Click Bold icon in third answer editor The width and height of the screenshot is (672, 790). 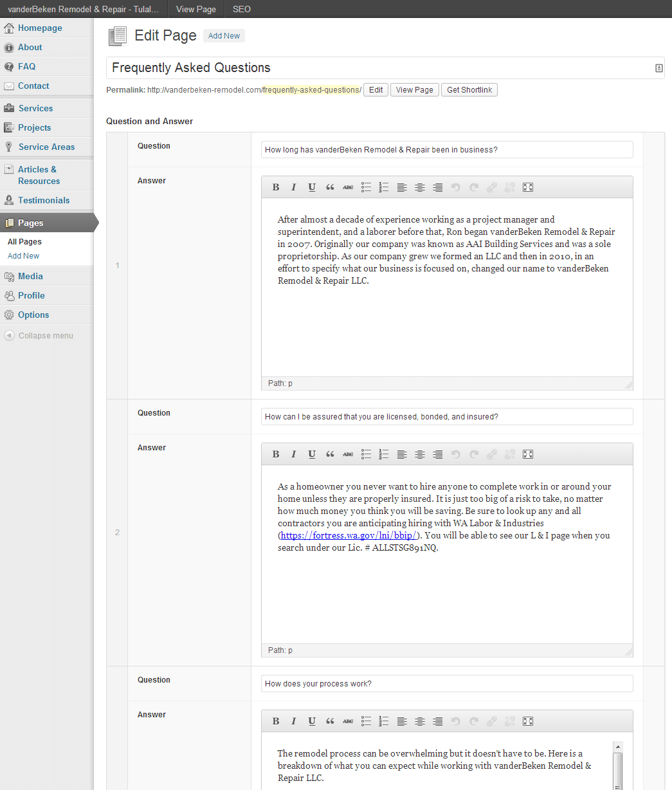pos(276,721)
